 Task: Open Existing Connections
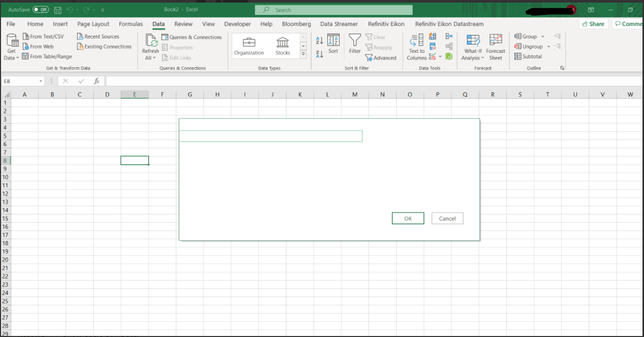point(104,47)
